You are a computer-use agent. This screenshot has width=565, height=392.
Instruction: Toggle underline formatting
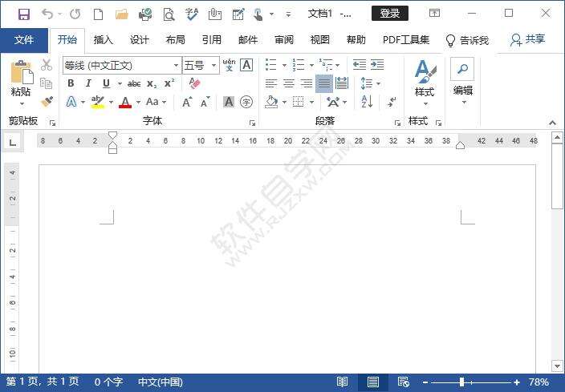pos(106,83)
